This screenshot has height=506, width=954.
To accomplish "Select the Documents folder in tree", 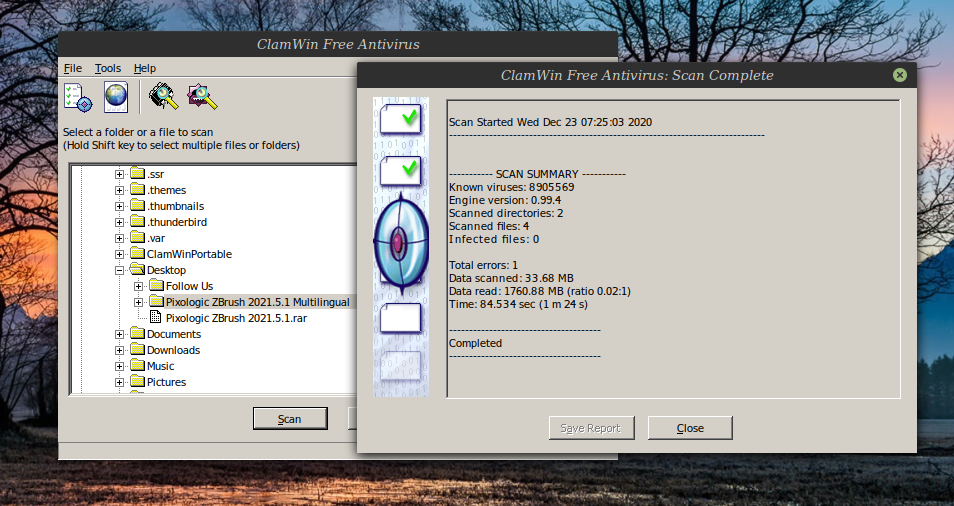I will click(173, 334).
